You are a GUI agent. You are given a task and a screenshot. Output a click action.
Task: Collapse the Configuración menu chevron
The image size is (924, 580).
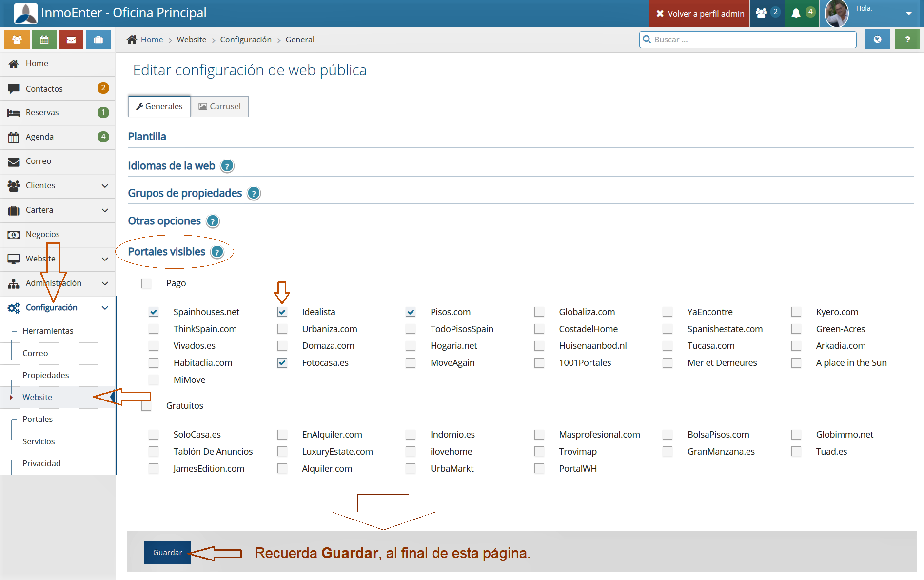[105, 308]
